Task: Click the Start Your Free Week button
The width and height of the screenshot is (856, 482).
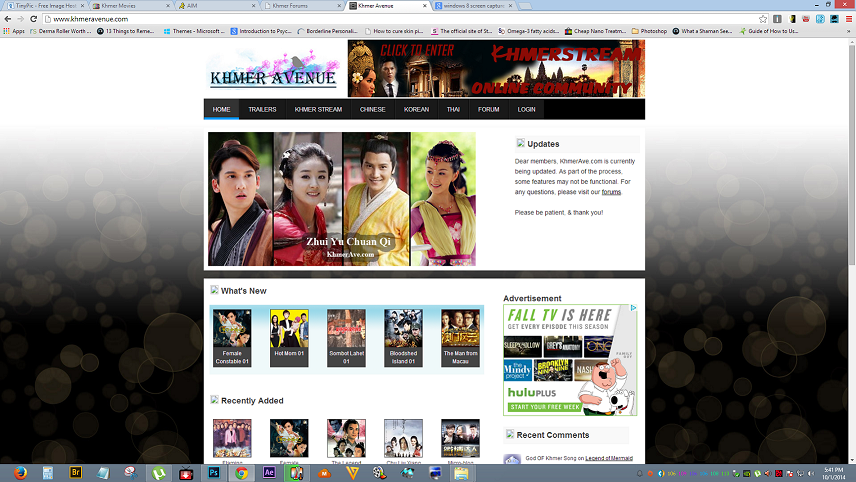Action: point(544,407)
